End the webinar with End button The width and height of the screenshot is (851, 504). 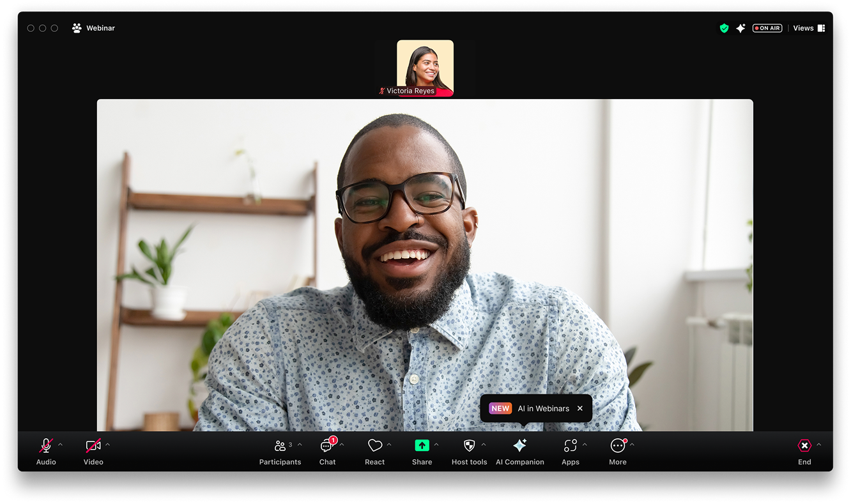pyautogui.click(x=804, y=446)
